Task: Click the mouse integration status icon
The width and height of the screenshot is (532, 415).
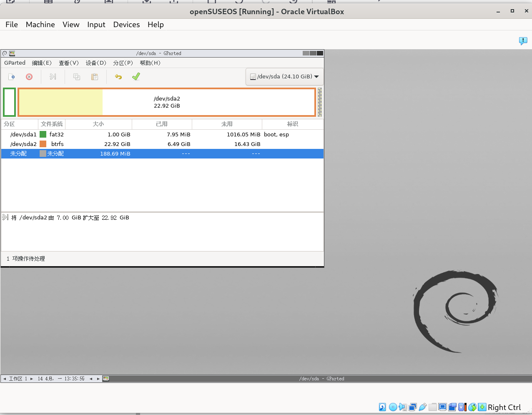Action: [x=472, y=407]
